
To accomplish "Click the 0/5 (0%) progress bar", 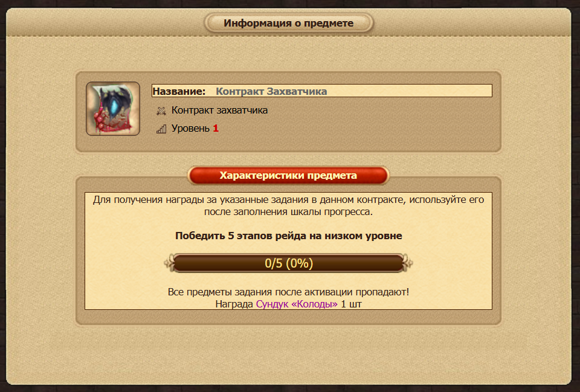I will click(289, 263).
